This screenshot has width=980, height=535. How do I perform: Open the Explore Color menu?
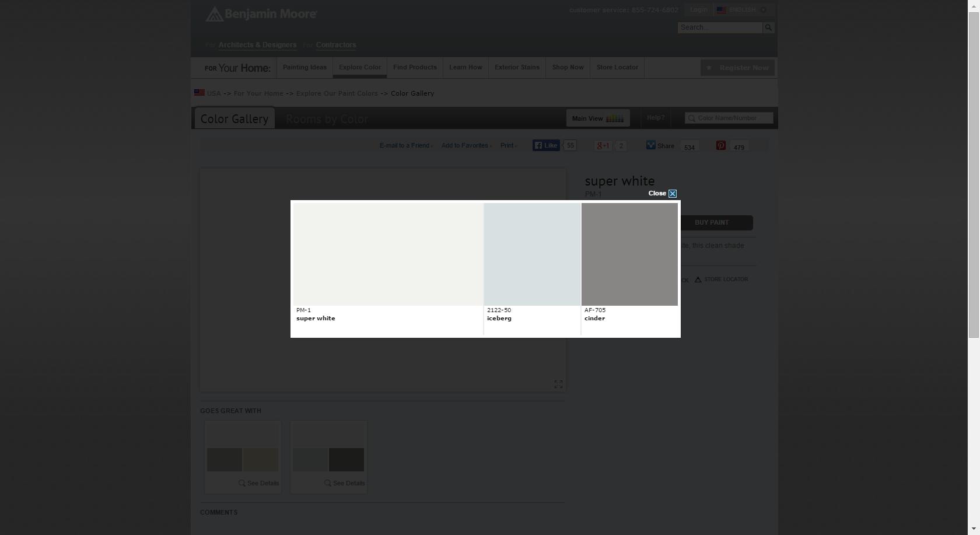tap(360, 68)
